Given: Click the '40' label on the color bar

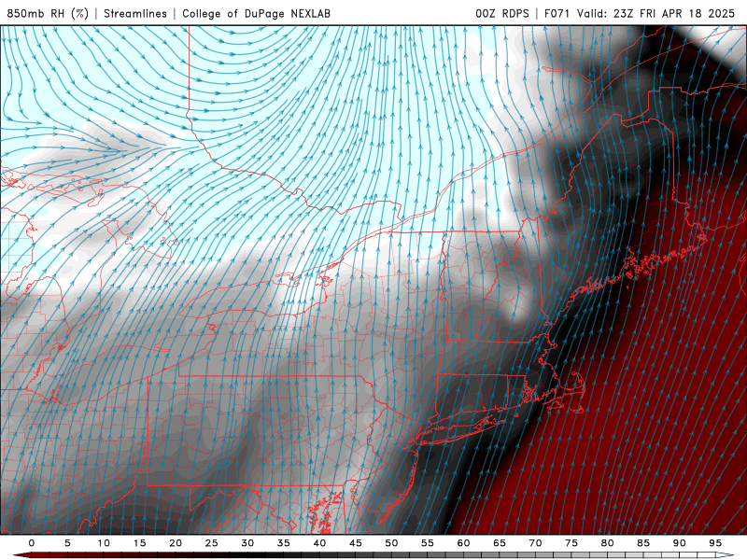Looking at the screenshot, I should click(x=319, y=543).
